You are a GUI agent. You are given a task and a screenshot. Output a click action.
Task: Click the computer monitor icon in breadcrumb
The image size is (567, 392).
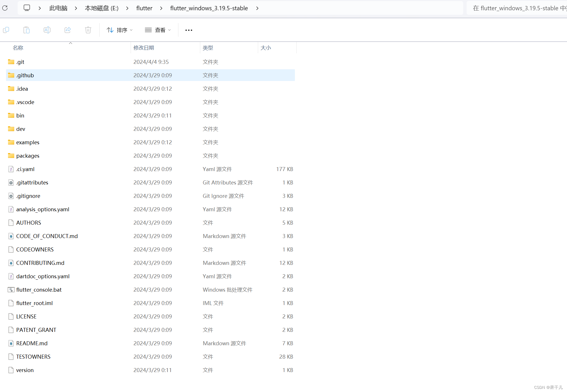click(27, 8)
